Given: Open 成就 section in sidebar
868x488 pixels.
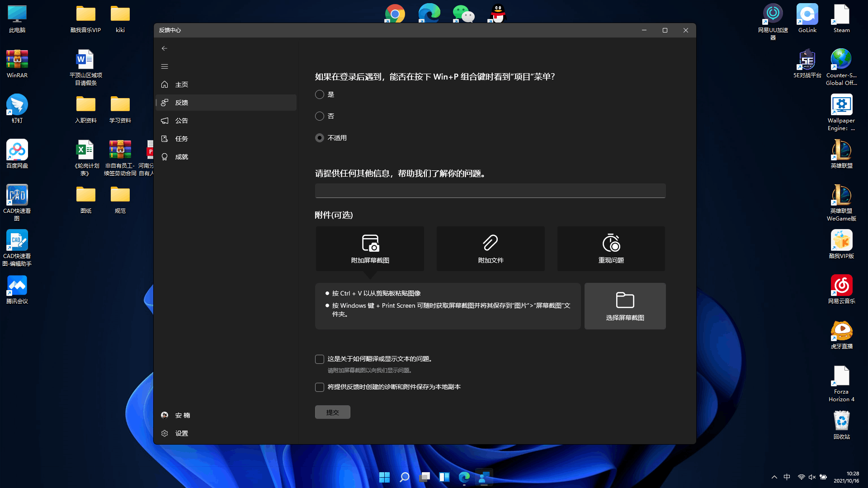Looking at the screenshot, I should [x=182, y=156].
